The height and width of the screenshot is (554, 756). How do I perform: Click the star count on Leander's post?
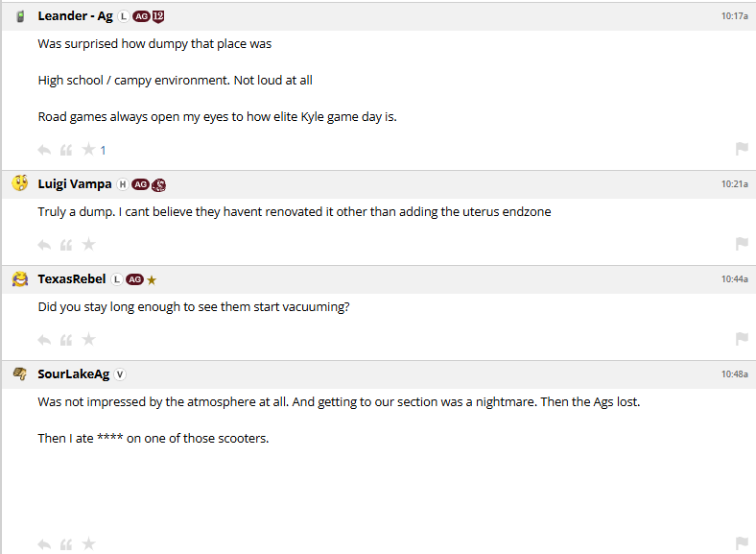click(104, 150)
